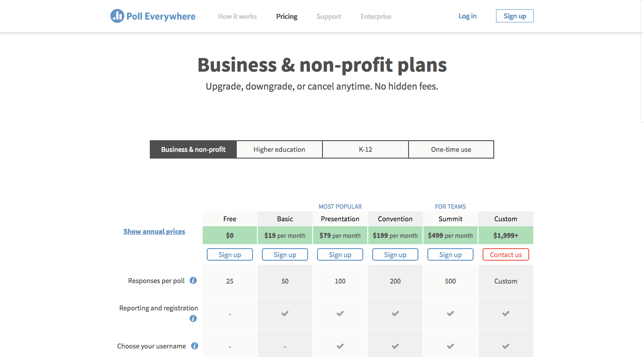The image size is (644, 357).
Task: Click the Custom plan username checkmark
Action: pyautogui.click(x=505, y=345)
